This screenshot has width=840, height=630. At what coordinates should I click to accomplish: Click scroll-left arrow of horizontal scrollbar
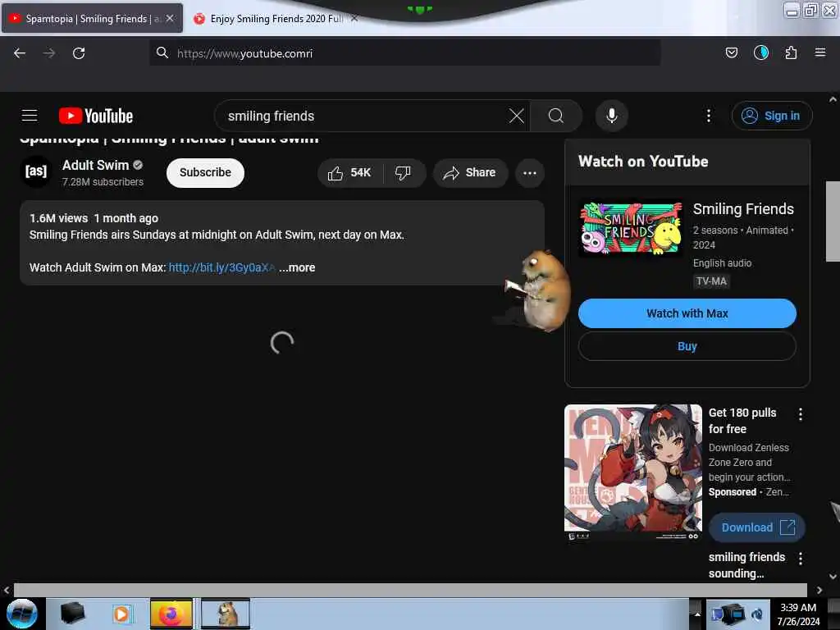coord(7,590)
